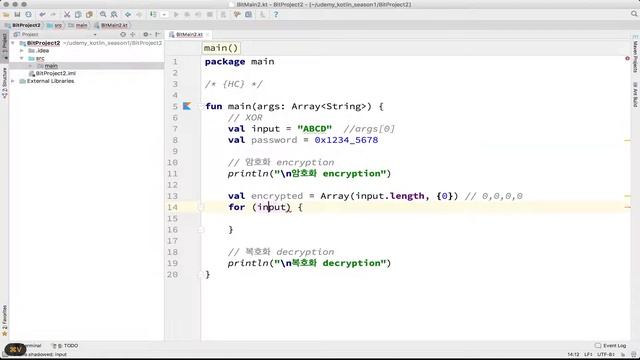Click the navigate Back arrow icon

click(x=128, y=15)
